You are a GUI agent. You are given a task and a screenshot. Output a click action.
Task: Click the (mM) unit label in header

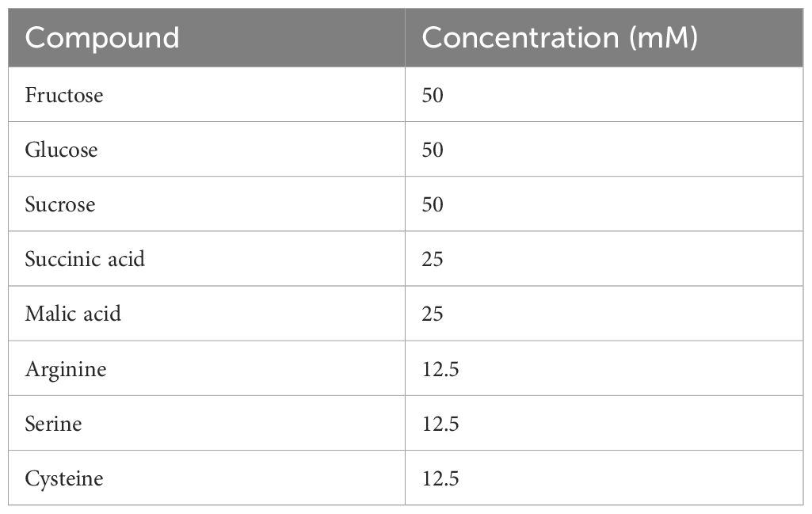click(x=663, y=38)
